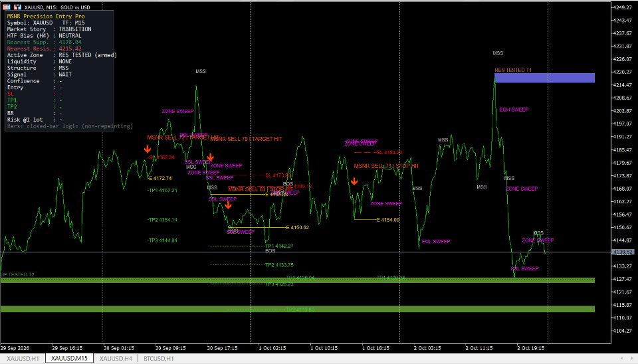Open the XAUUSD,H4 chart tab
The image size is (638, 364).
(116, 358)
